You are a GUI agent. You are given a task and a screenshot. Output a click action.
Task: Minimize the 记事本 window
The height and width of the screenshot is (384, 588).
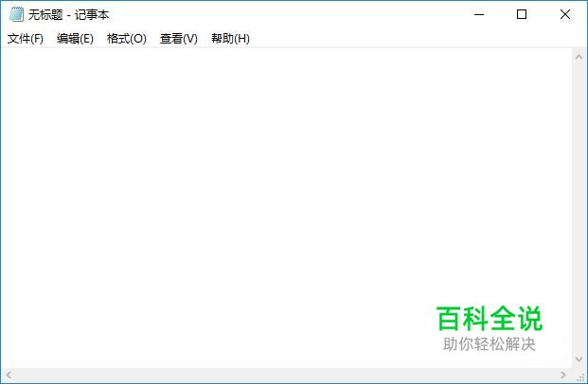(x=479, y=14)
